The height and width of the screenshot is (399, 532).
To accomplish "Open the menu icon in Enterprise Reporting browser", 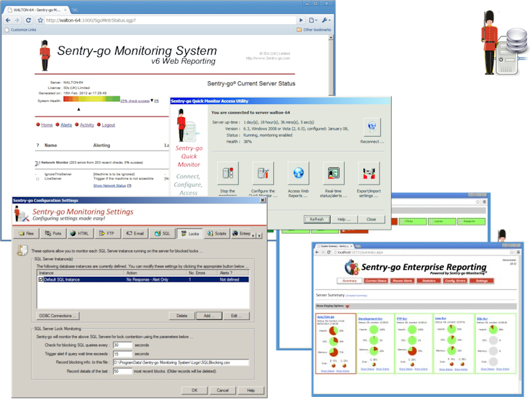I will pyautogui.click(x=518, y=253).
